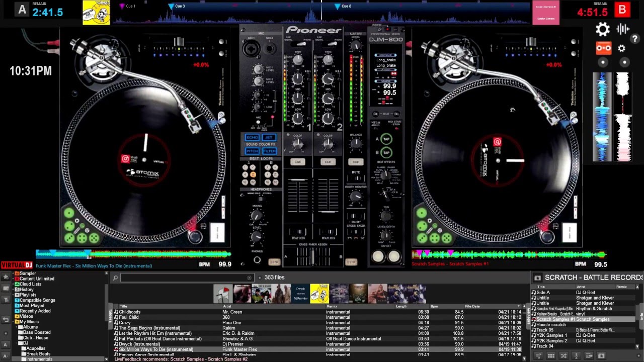Click the SYNC button on deck A side
Screen dimensions: 644x362
[274, 262]
